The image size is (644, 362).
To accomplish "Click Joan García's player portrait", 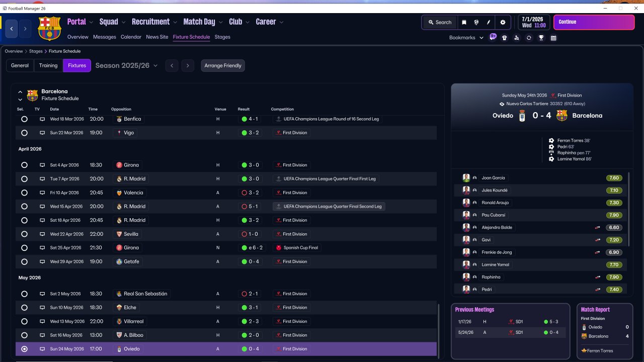I will click(466, 178).
